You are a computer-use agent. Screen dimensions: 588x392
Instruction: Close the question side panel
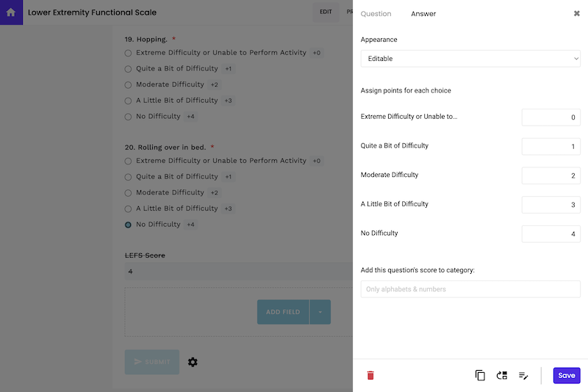577,13
